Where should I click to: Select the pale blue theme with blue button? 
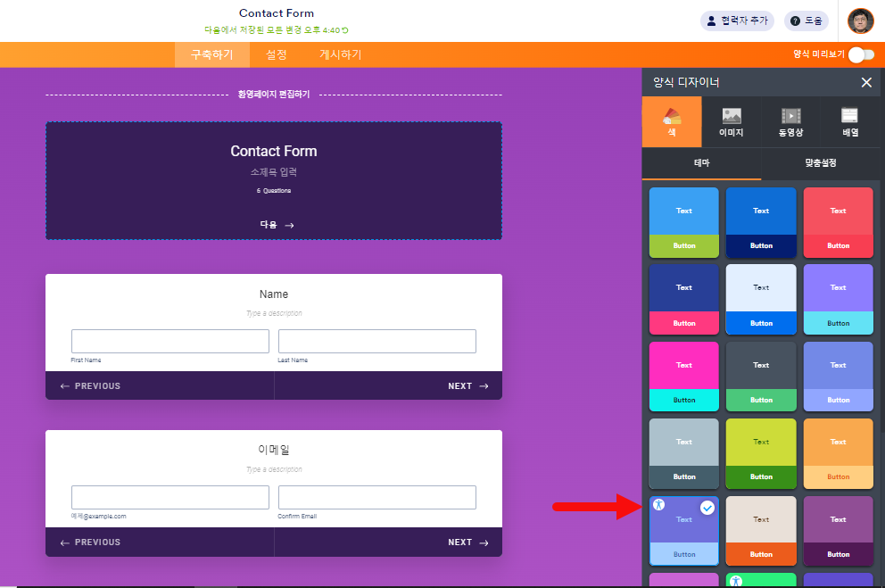coord(761,300)
